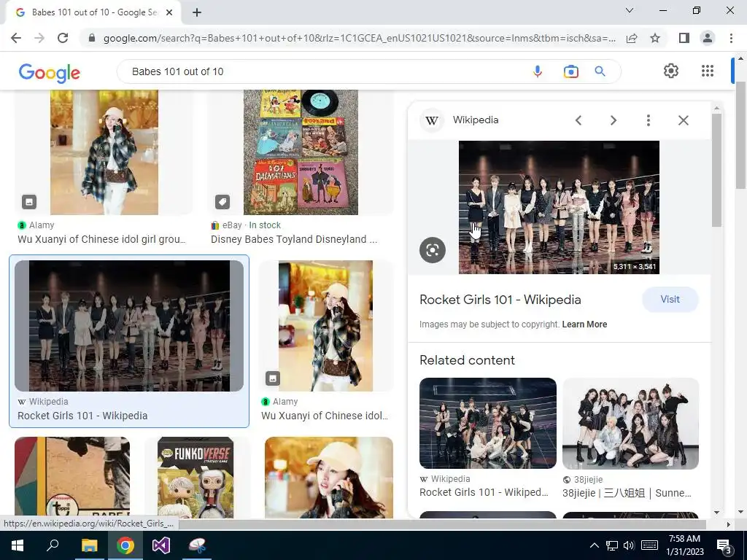
Task: Open touch keyboard tray icon
Action: pyautogui.click(x=649, y=545)
